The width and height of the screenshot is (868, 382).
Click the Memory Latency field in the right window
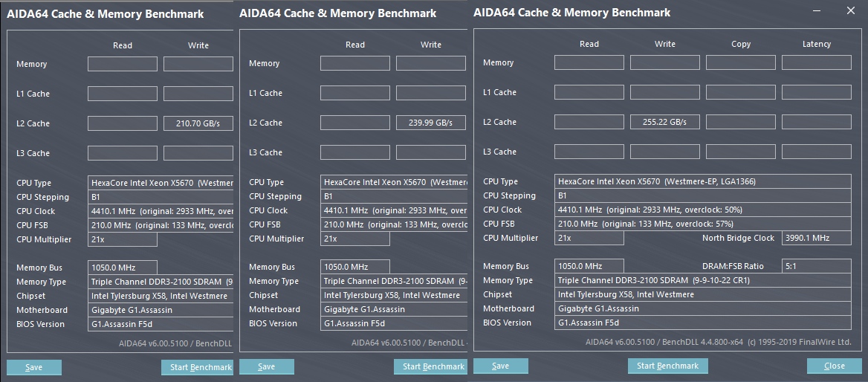pos(816,62)
